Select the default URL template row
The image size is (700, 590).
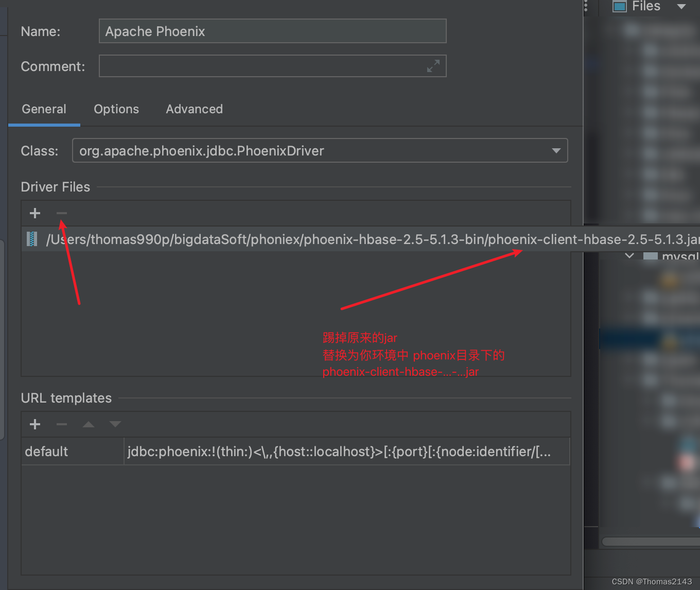(x=72, y=451)
